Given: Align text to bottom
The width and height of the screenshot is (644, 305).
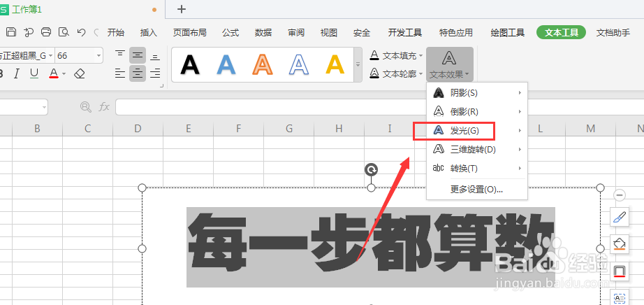Looking at the screenshot, I should pos(155,57).
